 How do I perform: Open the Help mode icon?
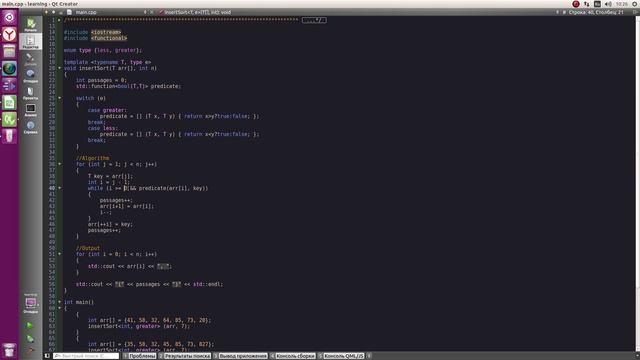(x=31, y=127)
